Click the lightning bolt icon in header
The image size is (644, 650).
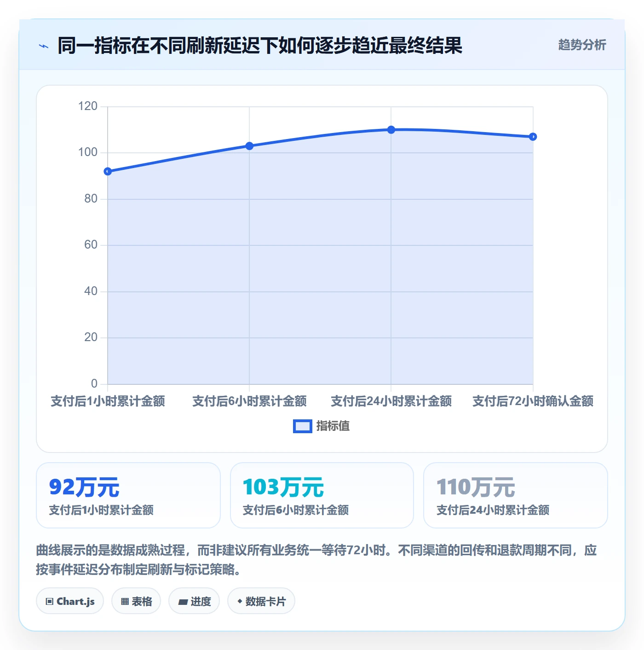(44, 46)
